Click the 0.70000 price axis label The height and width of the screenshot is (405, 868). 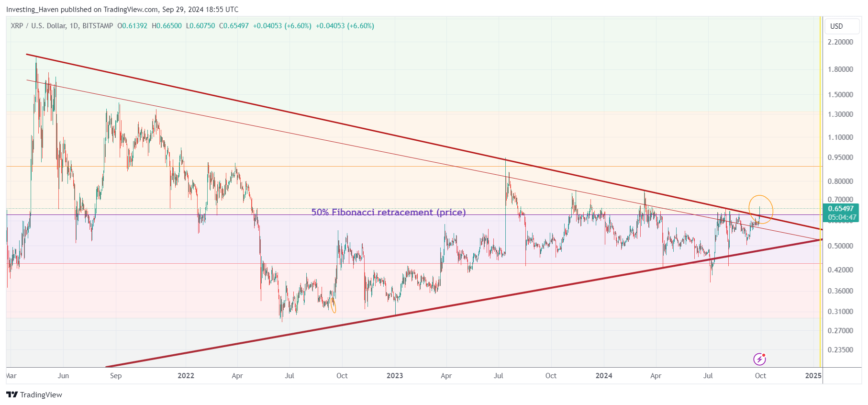point(840,200)
